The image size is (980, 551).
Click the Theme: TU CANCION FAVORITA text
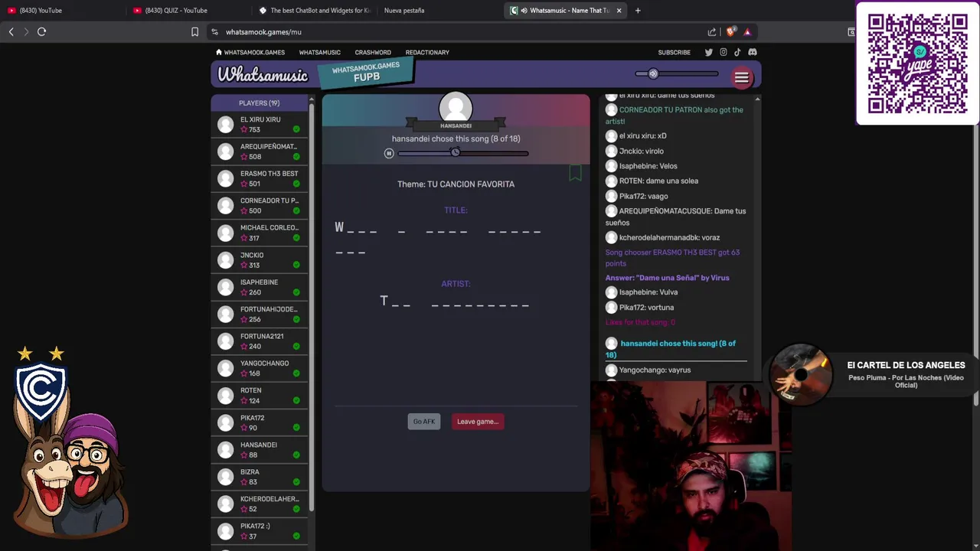coord(456,184)
